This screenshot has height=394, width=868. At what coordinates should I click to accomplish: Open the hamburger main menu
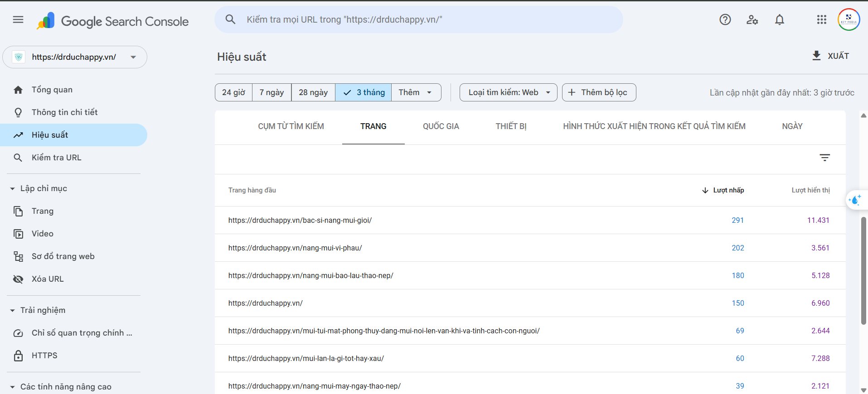point(18,19)
